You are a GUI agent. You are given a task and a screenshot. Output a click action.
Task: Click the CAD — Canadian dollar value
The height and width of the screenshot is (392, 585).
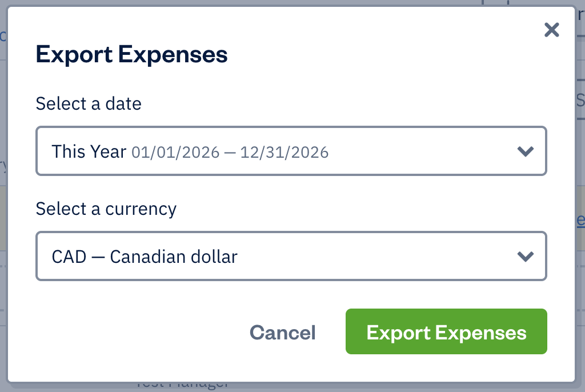[x=145, y=256]
